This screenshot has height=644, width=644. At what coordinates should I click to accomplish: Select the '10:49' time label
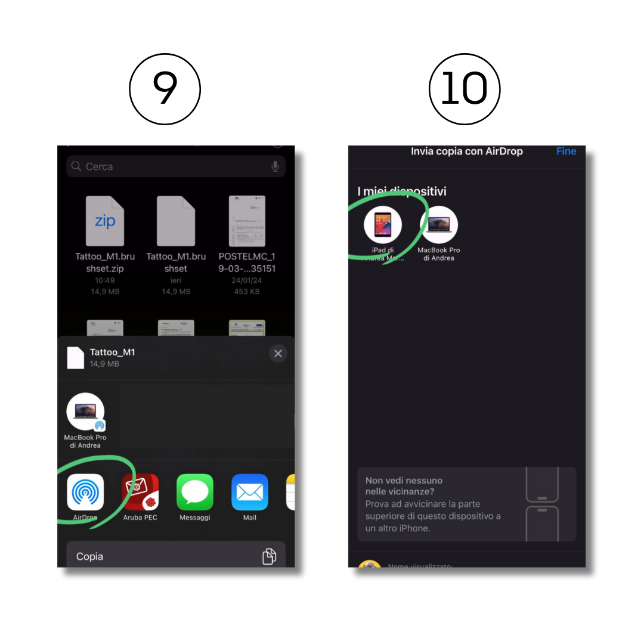(105, 280)
